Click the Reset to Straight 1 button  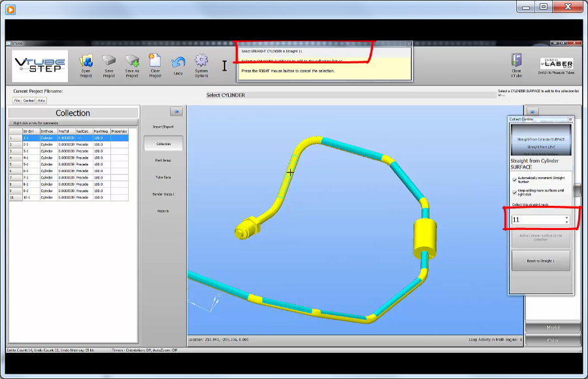pos(540,261)
